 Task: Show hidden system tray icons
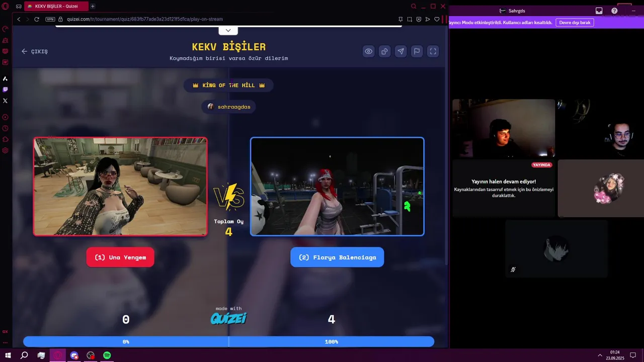(600, 355)
